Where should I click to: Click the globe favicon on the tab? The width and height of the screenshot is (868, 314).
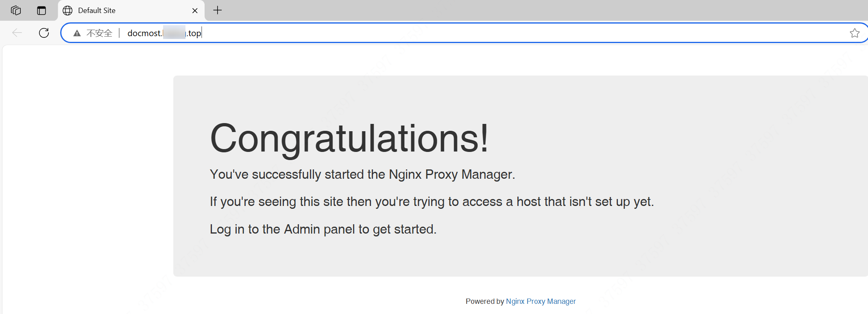pos(68,11)
